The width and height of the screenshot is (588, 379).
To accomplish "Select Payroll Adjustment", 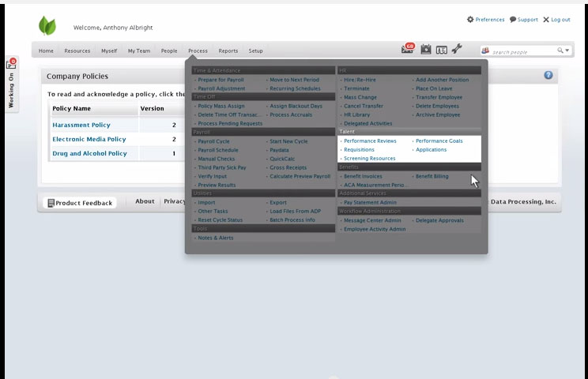I will coord(221,88).
